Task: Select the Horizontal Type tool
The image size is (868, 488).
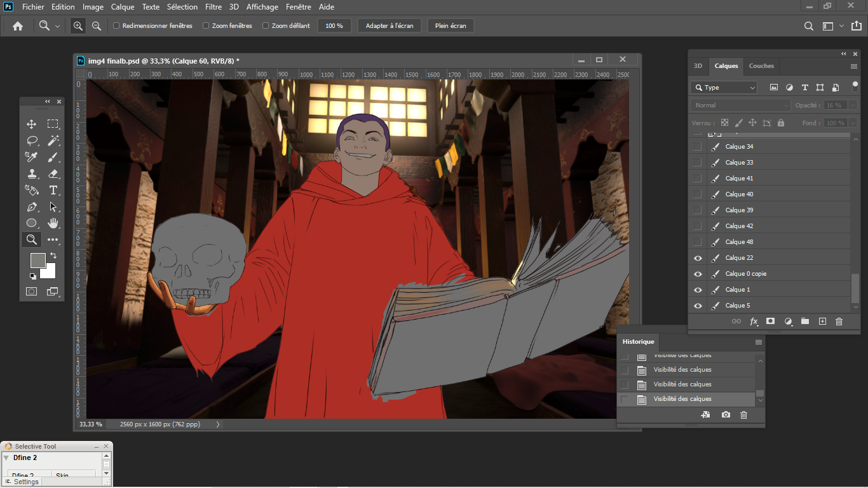Action: 53,190
